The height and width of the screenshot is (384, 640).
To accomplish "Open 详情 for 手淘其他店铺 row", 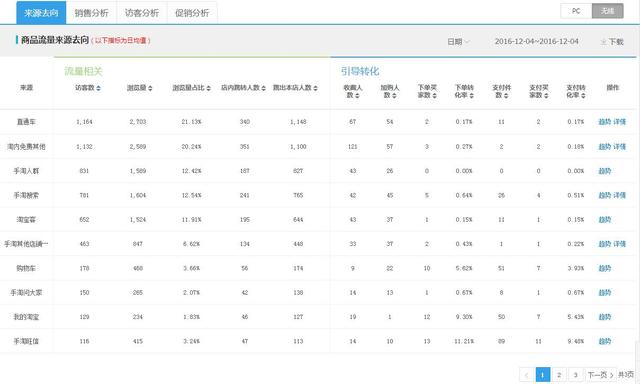I will [619, 244].
